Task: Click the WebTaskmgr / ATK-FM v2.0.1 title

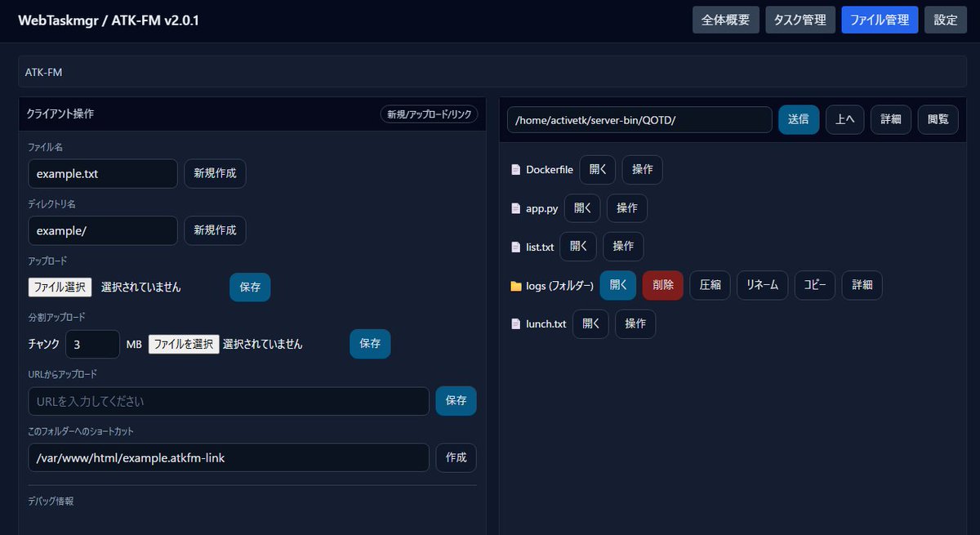Action: coord(109,20)
